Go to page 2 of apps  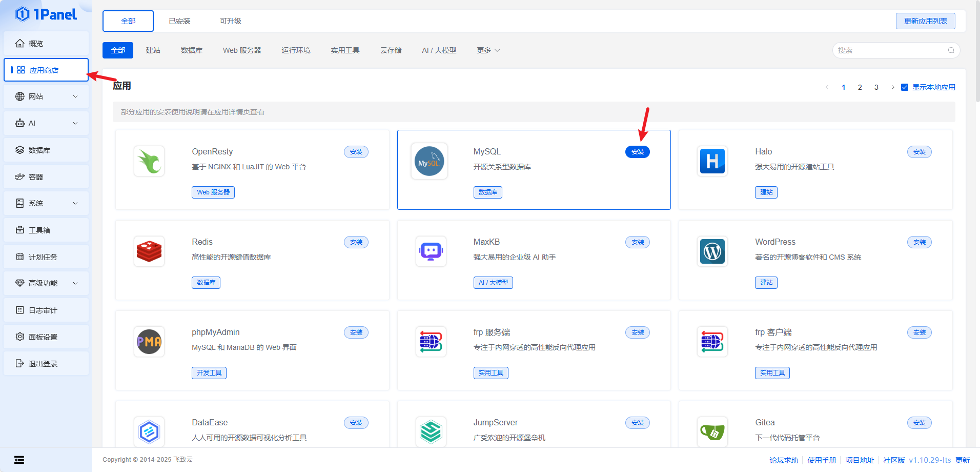point(860,87)
